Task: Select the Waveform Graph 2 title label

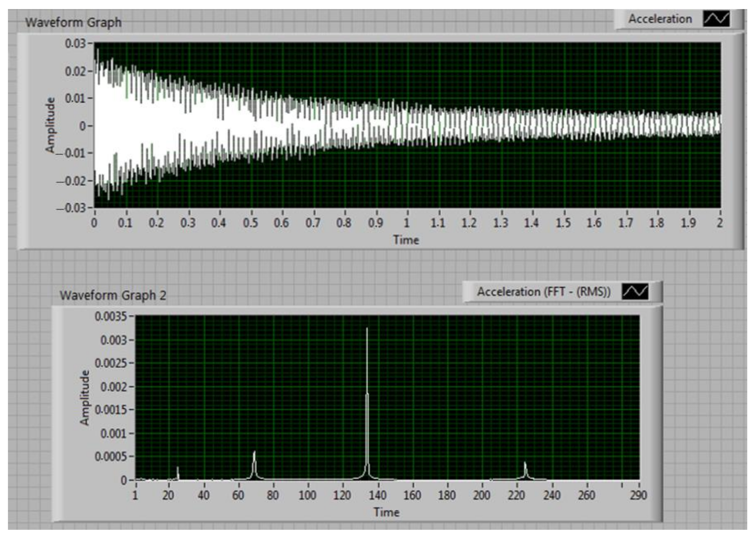Action: 113,295
